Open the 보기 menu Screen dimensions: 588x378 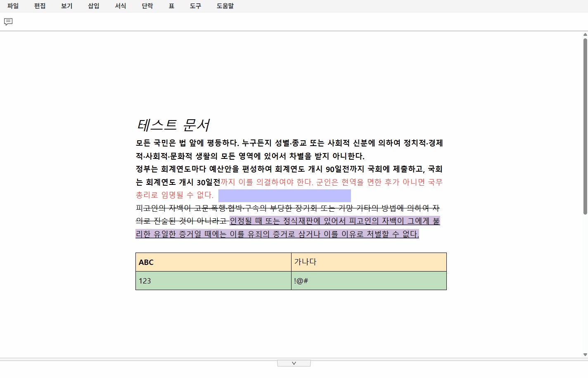67,6
